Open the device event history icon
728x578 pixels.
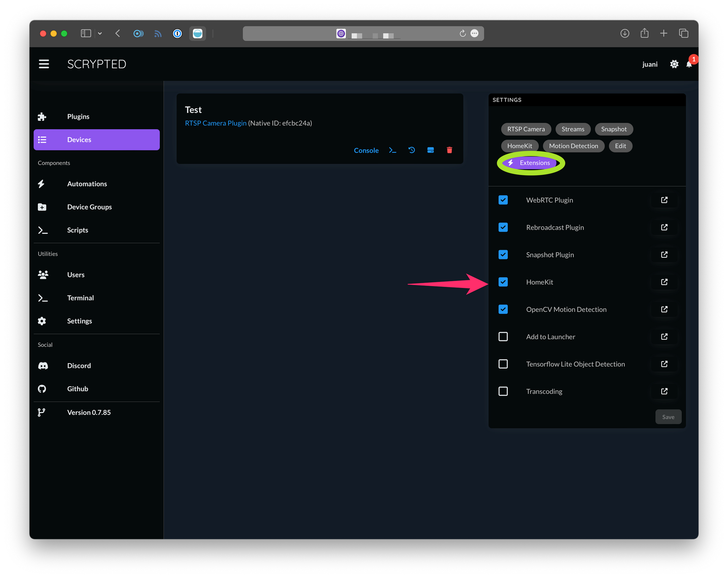(411, 150)
